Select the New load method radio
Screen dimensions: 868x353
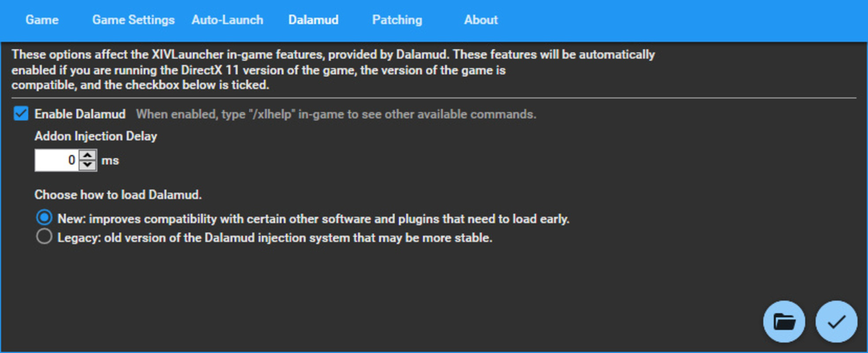click(x=44, y=218)
